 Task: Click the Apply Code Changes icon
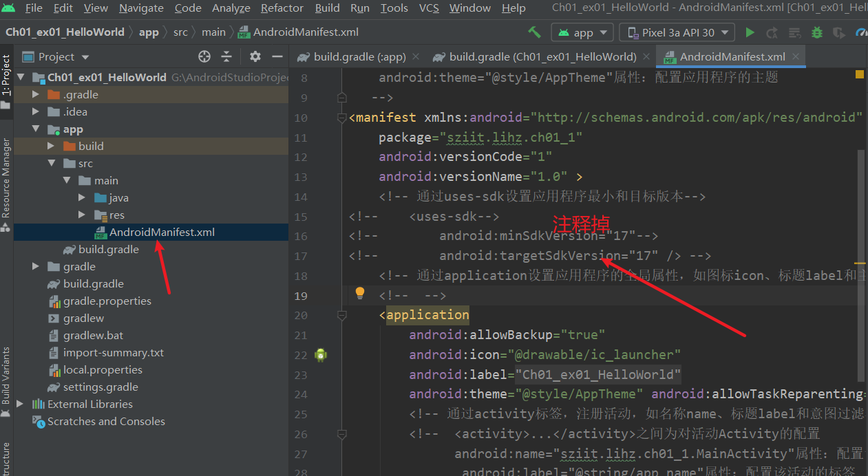click(794, 32)
